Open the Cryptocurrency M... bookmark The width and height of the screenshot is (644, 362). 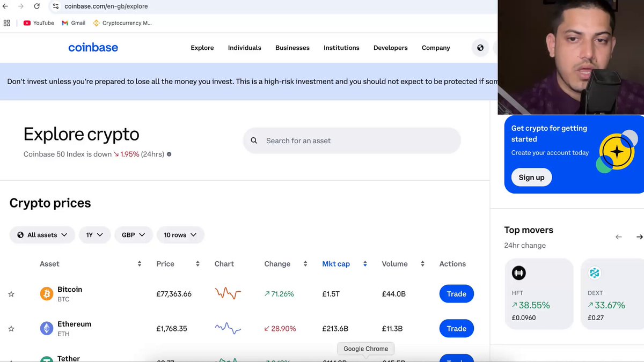pyautogui.click(x=122, y=23)
